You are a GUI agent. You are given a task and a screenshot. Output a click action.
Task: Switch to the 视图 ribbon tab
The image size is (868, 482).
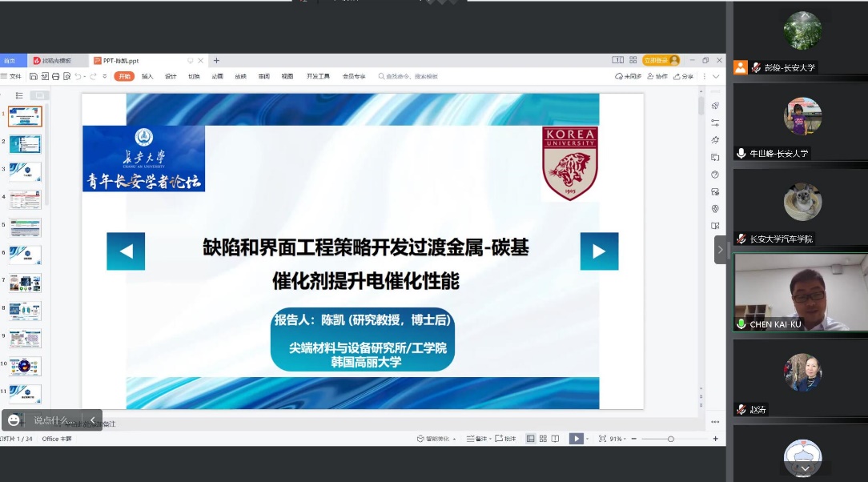[287, 77]
